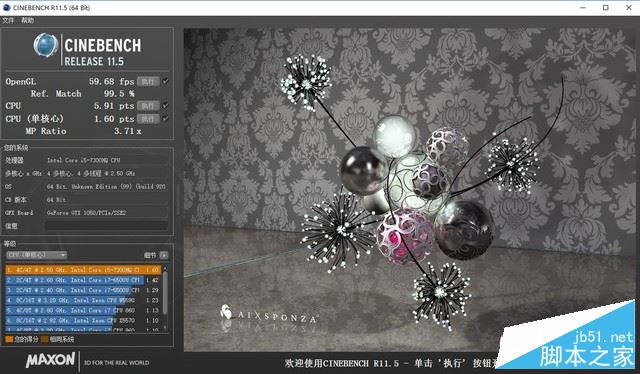Maximize the Cinebench window
The height and width of the screenshot is (374, 640).
tap(606, 7)
